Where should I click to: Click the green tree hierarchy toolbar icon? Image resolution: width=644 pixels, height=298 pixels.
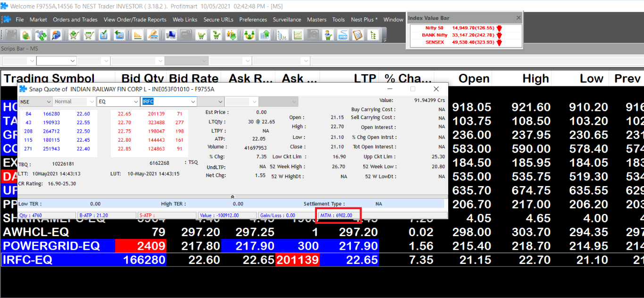coord(373,35)
